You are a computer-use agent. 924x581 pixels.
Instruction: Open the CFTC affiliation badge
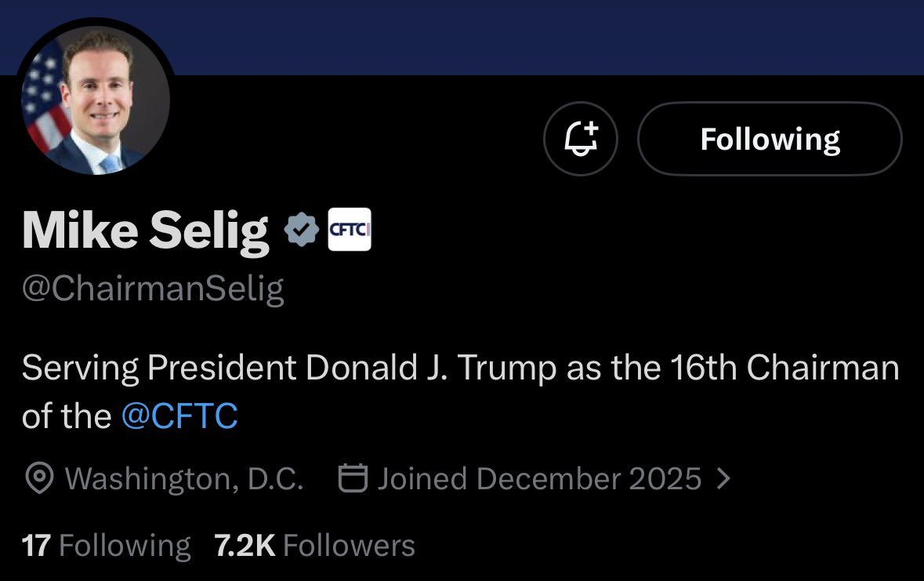click(348, 229)
